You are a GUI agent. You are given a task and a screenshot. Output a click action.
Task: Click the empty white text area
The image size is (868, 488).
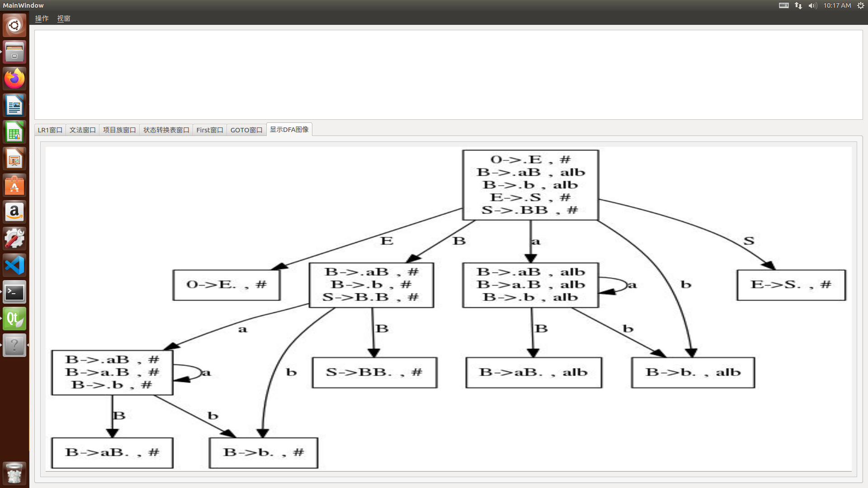(448, 75)
